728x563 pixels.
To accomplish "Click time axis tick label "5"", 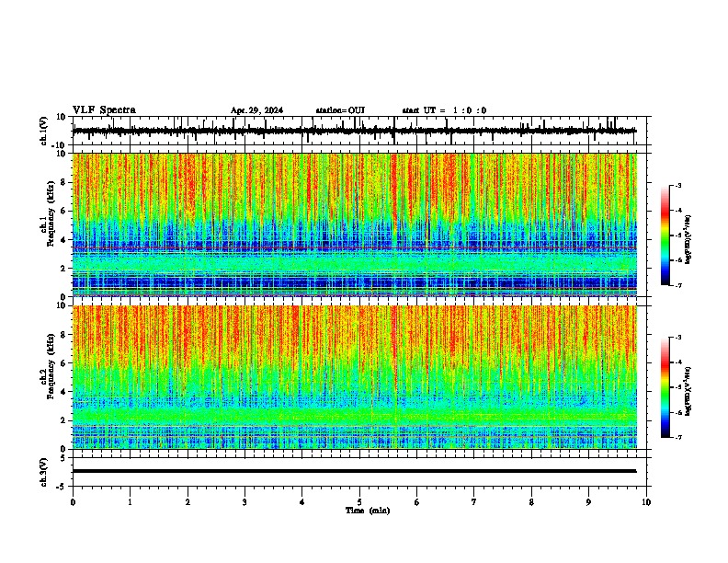I will 359,502.
